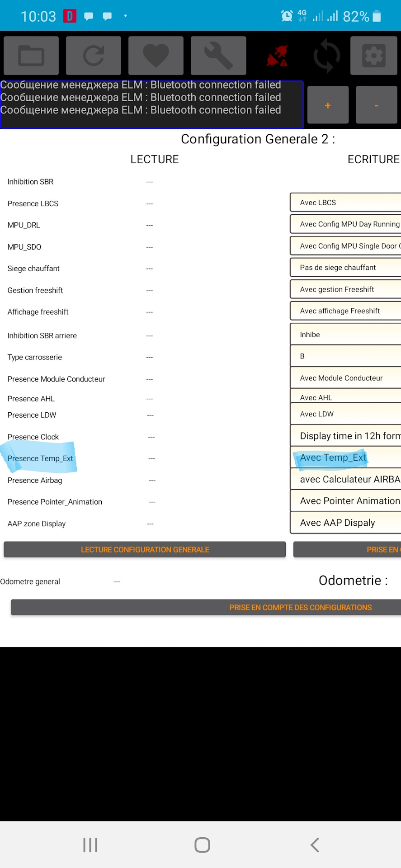Tap the minus zoom button
This screenshot has height=868, width=401.
tap(376, 105)
